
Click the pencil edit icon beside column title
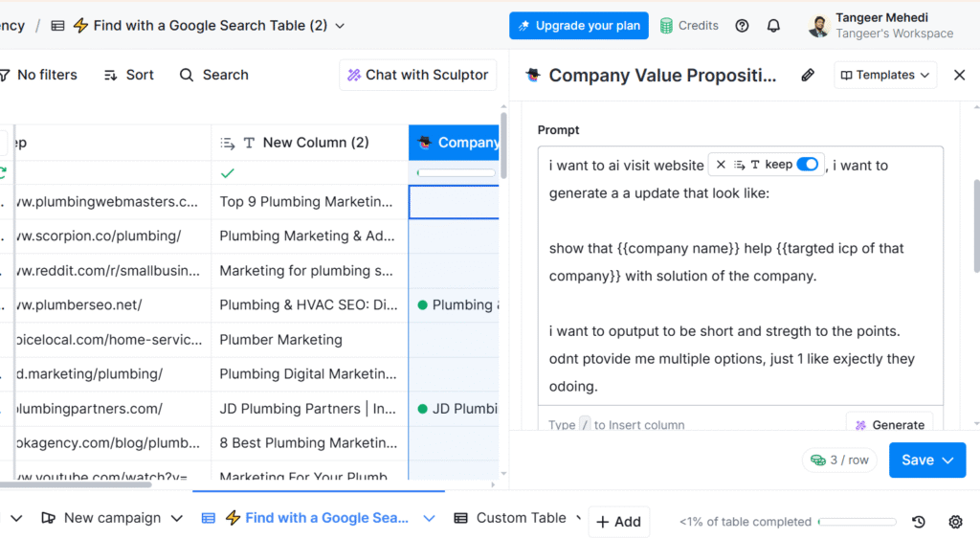[x=808, y=75]
